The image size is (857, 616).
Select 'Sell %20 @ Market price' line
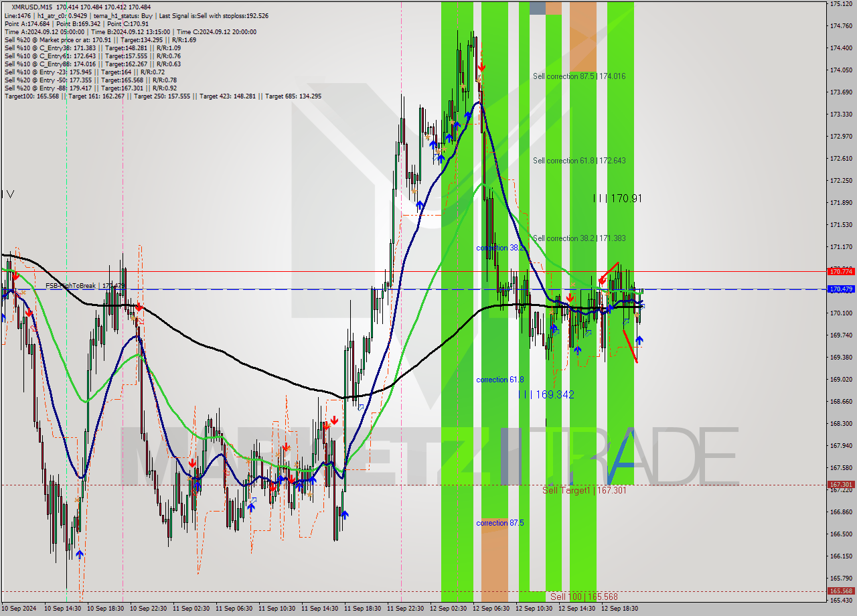click(x=100, y=40)
